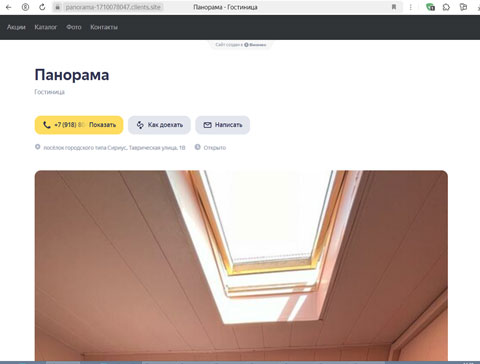Screen dimensions: 480x364
Task: Click the clock icon beside Открыто
Action: [198, 147]
